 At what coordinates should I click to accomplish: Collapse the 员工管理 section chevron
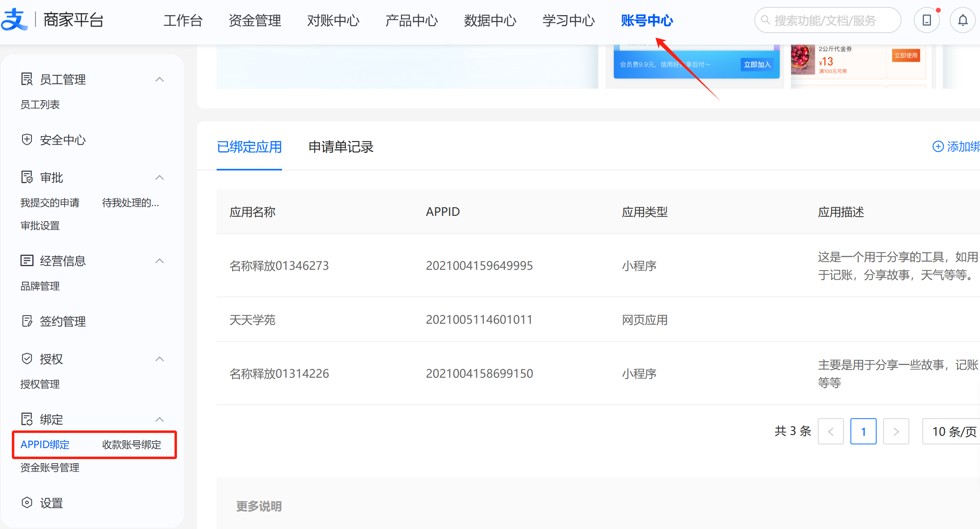(160, 79)
